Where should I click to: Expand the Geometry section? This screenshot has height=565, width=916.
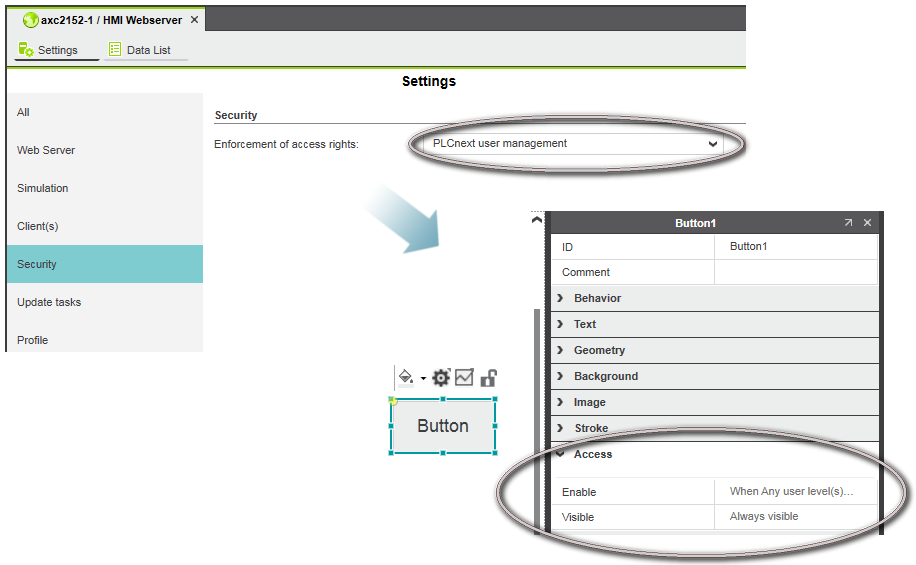tap(560, 350)
